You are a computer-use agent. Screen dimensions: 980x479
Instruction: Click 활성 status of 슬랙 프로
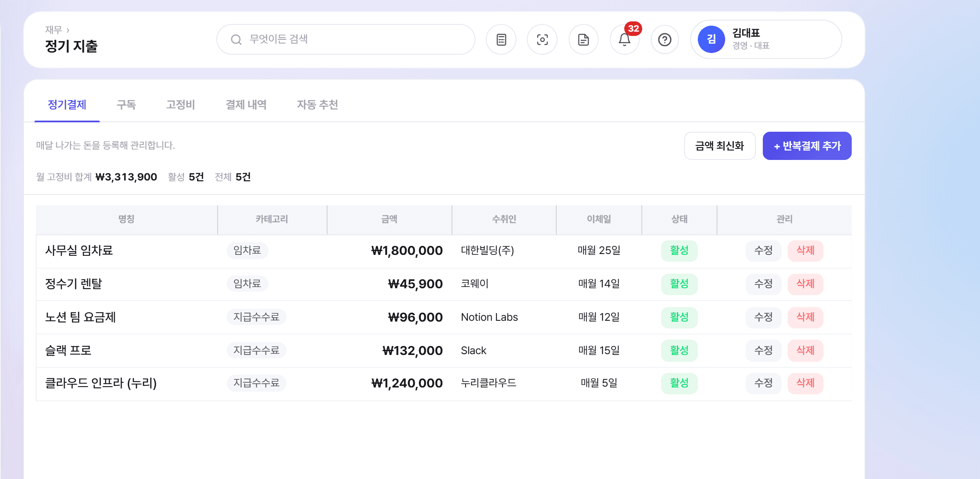click(x=679, y=351)
